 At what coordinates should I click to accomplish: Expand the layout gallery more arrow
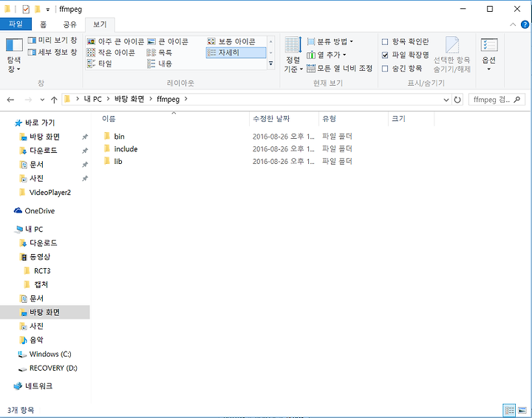270,64
